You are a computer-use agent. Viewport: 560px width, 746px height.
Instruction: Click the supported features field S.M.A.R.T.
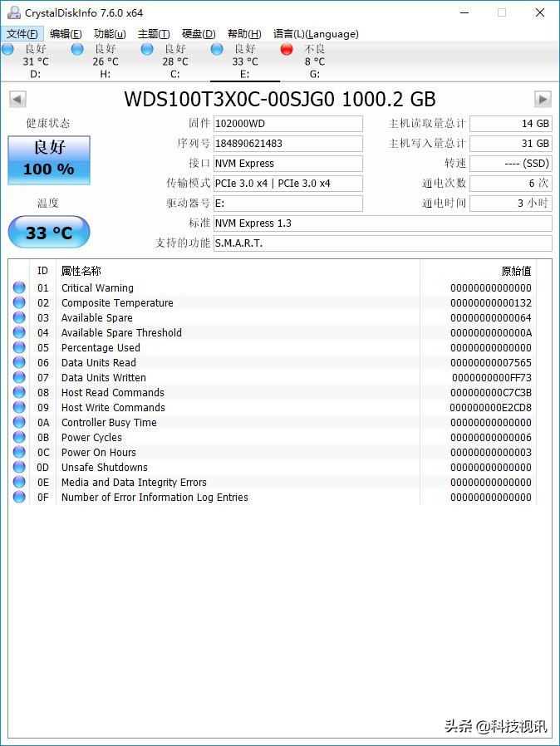(x=382, y=243)
